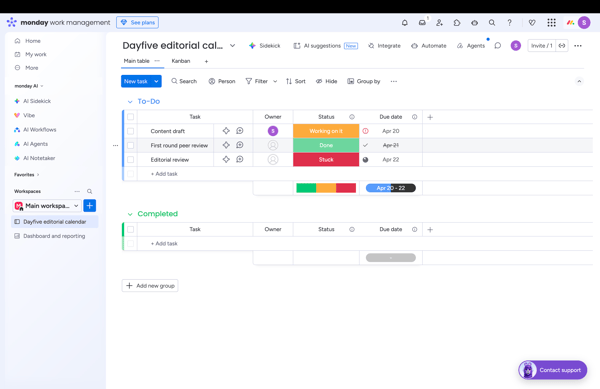Open the Automate button
This screenshot has width=600, height=389.
point(429,46)
